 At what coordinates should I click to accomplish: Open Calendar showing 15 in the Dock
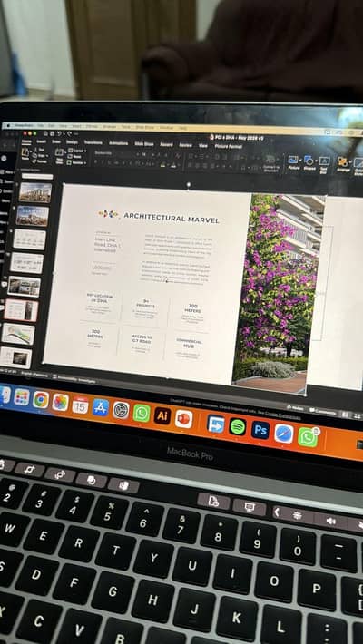[80, 405]
